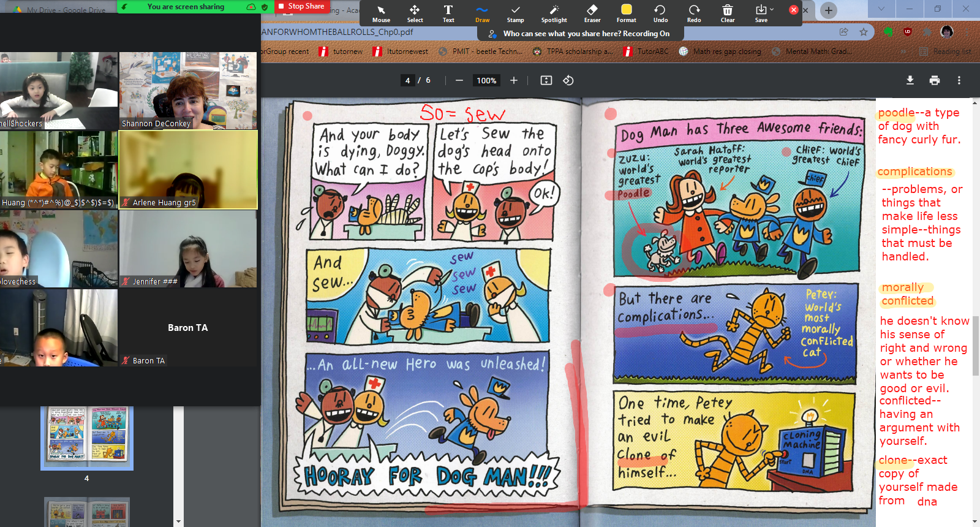The image size is (980, 527).
Task: Select the Huang video tile
Action: [x=59, y=170]
